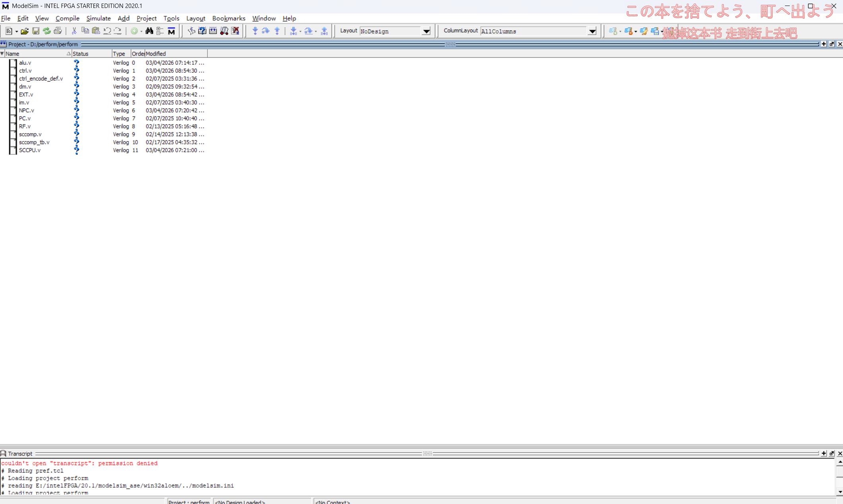This screenshot has width=843, height=504.
Task: Undock the Transcript pane
Action: (x=831, y=454)
